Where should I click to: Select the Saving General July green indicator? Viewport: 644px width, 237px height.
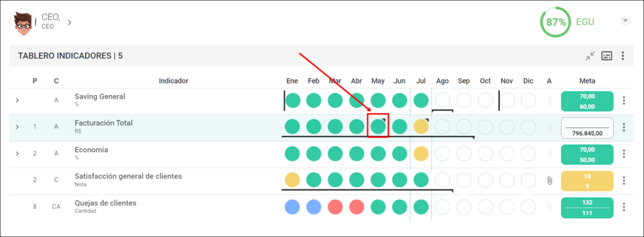pos(421,100)
